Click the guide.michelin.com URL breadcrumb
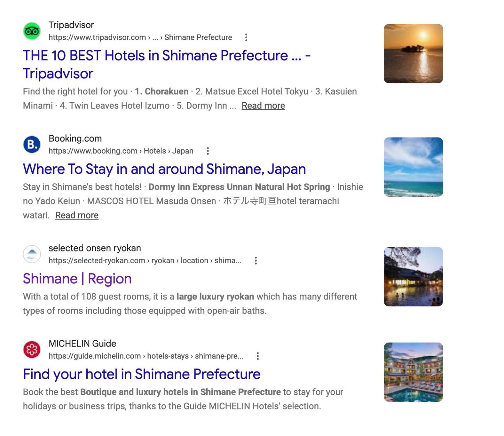The height and width of the screenshot is (436, 504). click(146, 356)
